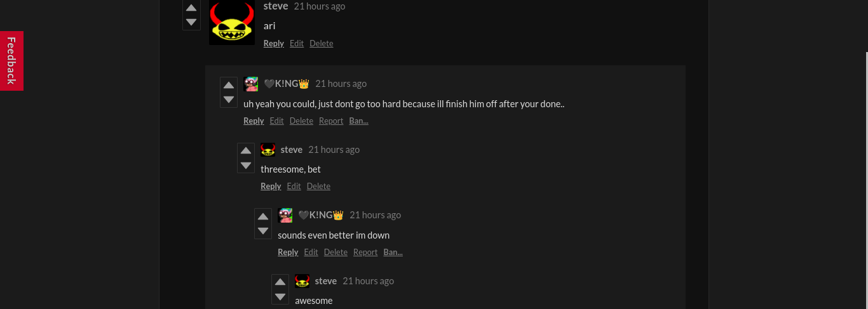Viewport: 868px width, 309px height.
Task: Open Ban... options on "sounds even better" comment
Action: [393, 252]
